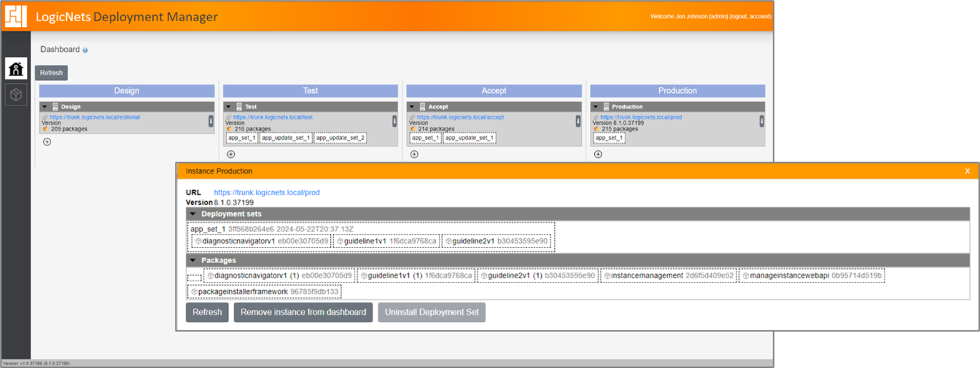This screenshot has height=368, width=980.
Task: Click Uninstall Deployment Set button
Action: pyautogui.click(x=431, y=312)
